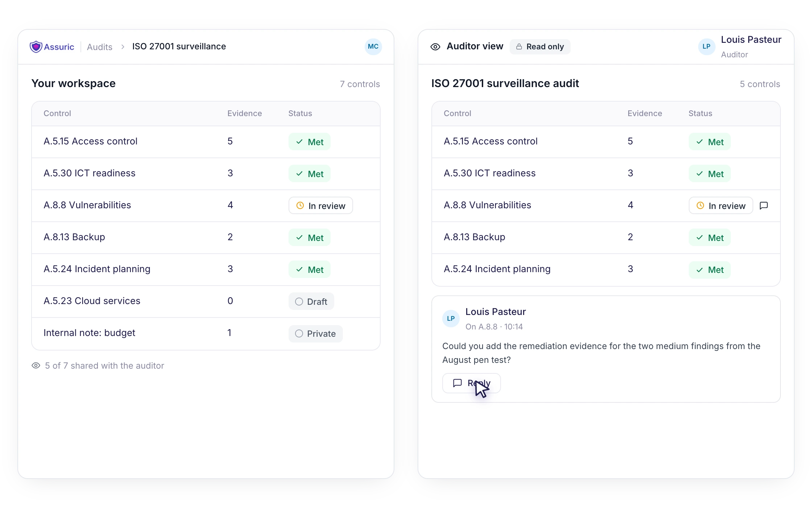Click Met status for A.5.24 in Your workspace

310,270
